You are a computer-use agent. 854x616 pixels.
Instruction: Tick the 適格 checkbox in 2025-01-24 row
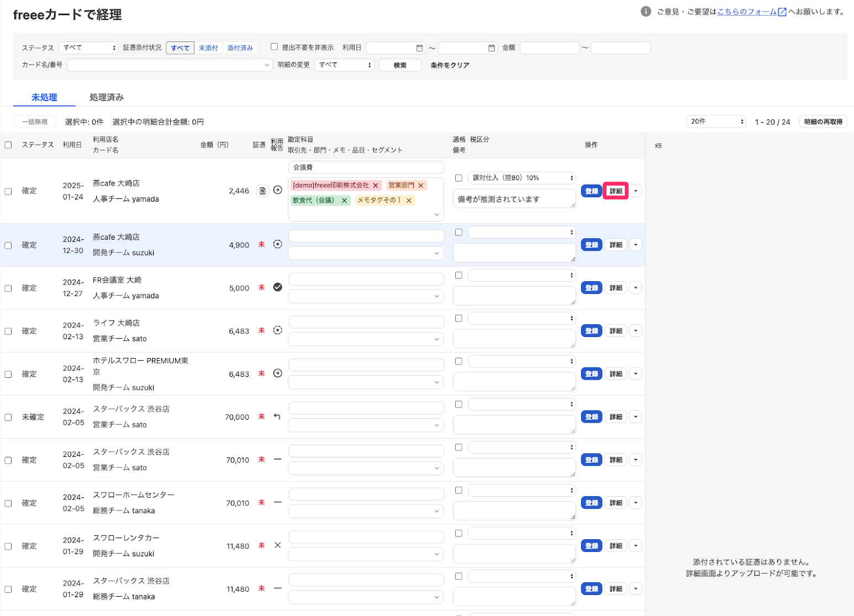tap(458, 178)
